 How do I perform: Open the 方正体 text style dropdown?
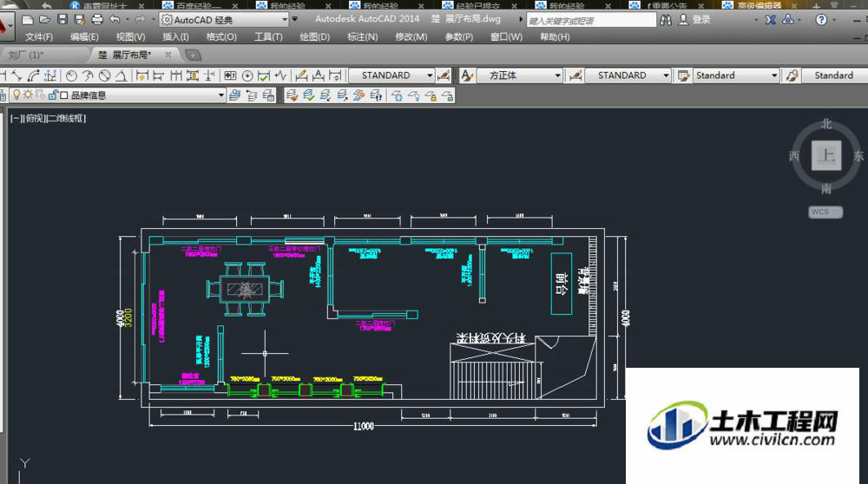(557, 75)
